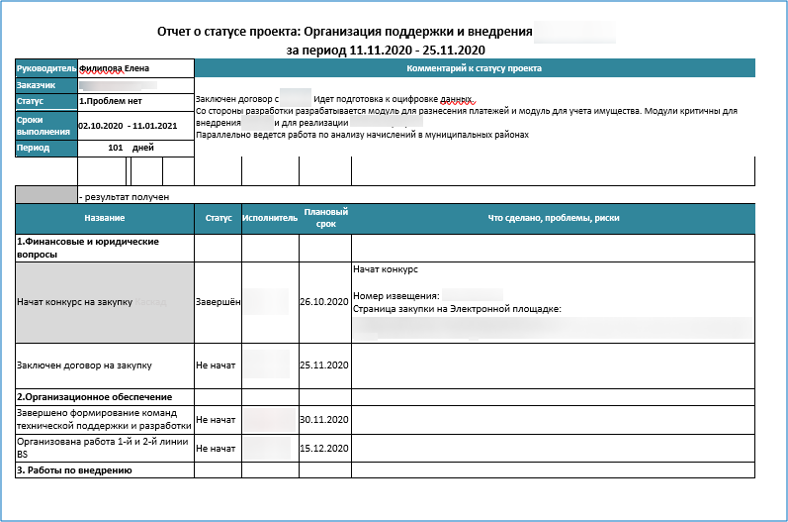This screenshot has height=522, width=788.
Task: Select the '101 дней' cell
Action: coord(136,148)
